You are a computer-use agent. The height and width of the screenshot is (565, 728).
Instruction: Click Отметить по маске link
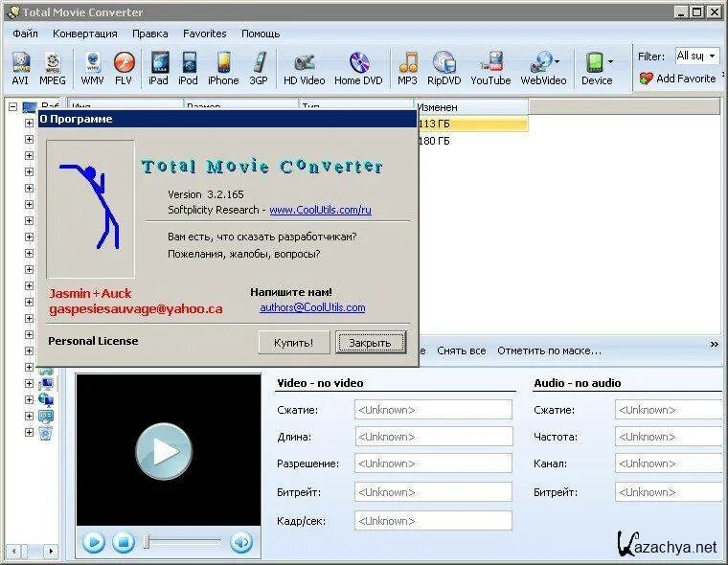coord(549,351)
